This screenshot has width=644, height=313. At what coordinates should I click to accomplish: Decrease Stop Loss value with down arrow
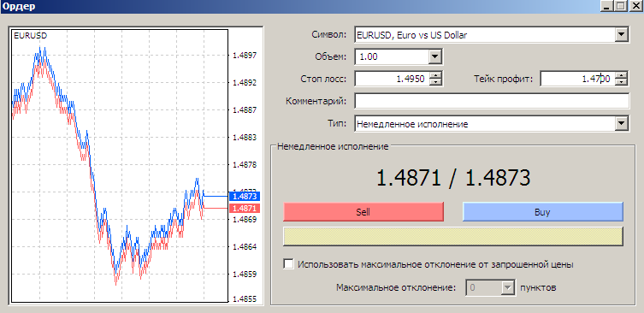point(435,82)
